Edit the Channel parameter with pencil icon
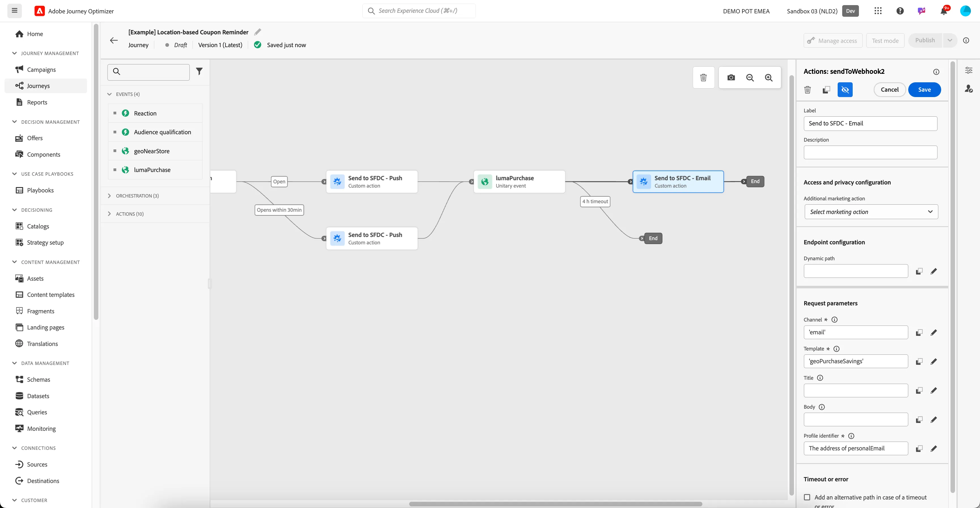Viewport: 980px width, 508px height. 933,332
